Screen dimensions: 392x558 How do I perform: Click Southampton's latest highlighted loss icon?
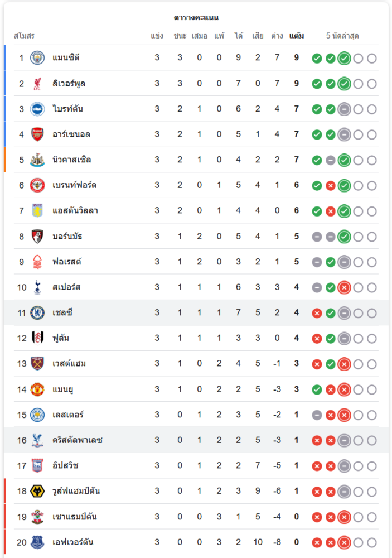coord(344,517)
